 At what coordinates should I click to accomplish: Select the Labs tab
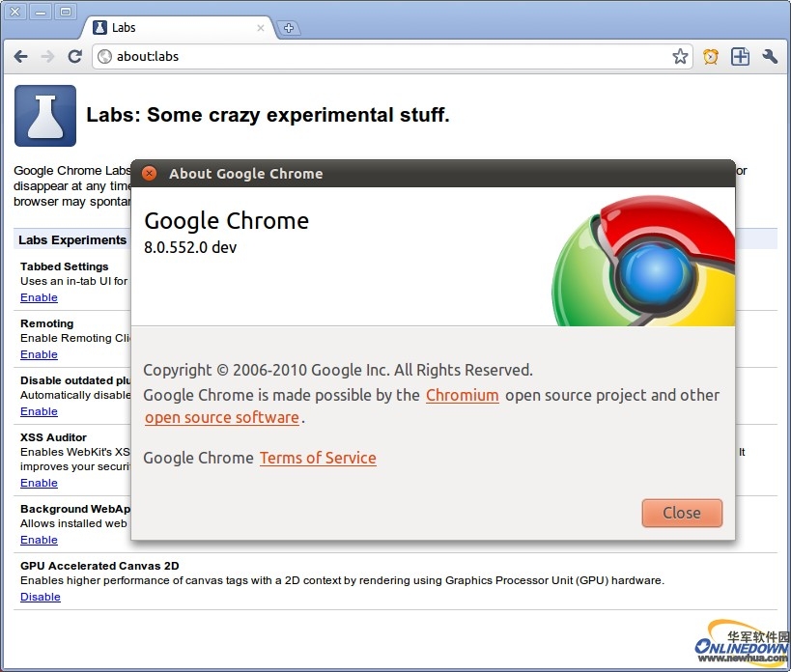(x=179, y=28)
